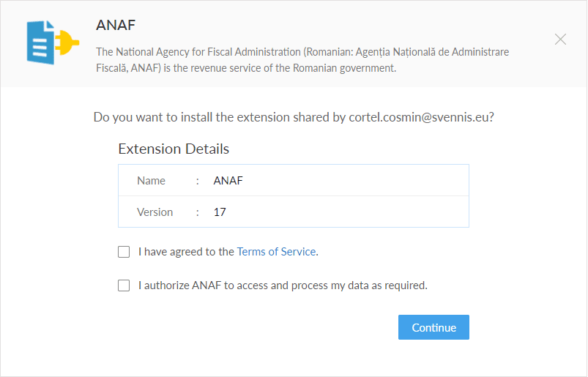Click the Name field label

151,181
